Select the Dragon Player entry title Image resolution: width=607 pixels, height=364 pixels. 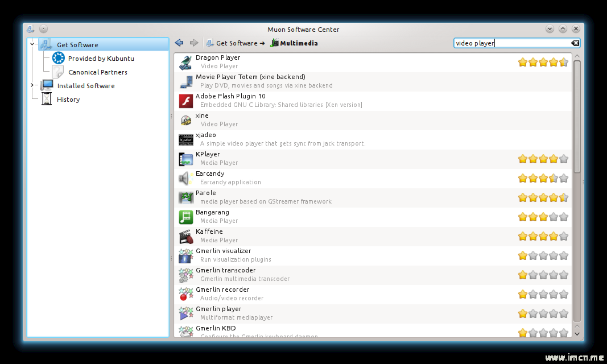click(x=217, y=57)
